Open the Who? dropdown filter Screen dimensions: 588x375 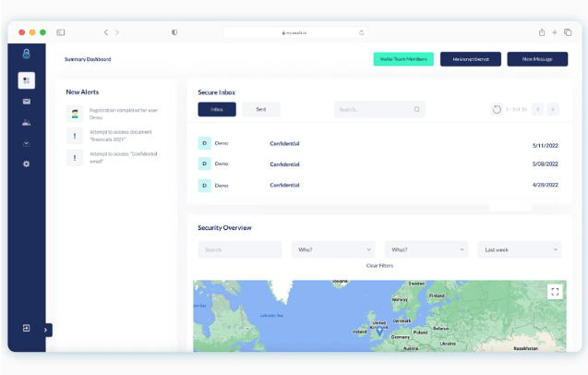coord(333,249)
